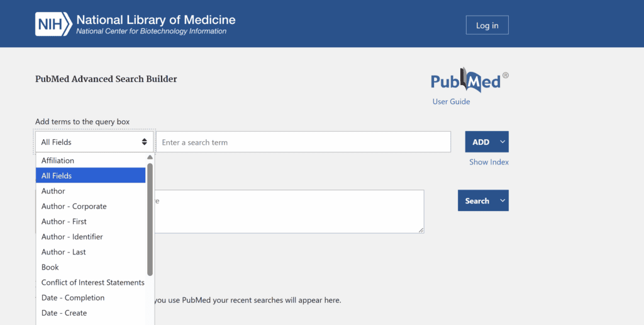Click the Log in button
This screenshot has height=325, width=644.
coord(487,25)
